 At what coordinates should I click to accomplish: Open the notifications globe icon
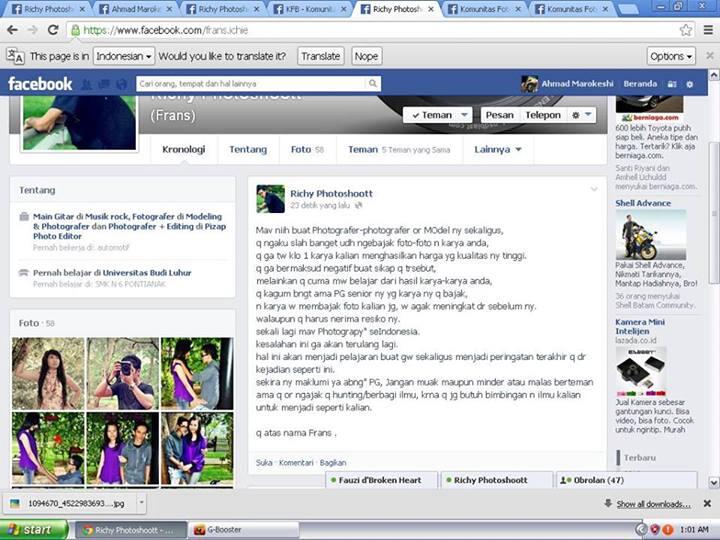pyautogui.click(x=121, y=84)
